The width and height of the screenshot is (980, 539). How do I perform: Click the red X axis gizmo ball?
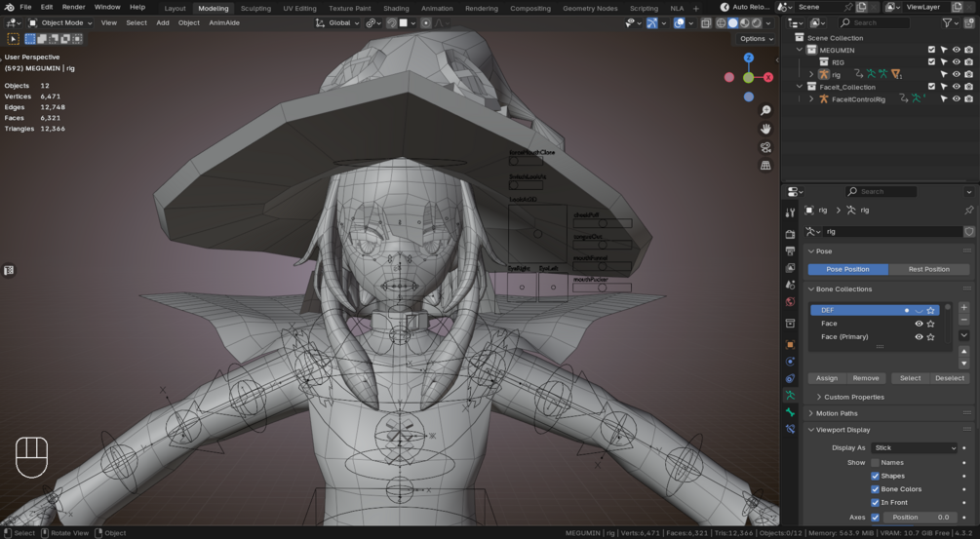pos(768,77)
